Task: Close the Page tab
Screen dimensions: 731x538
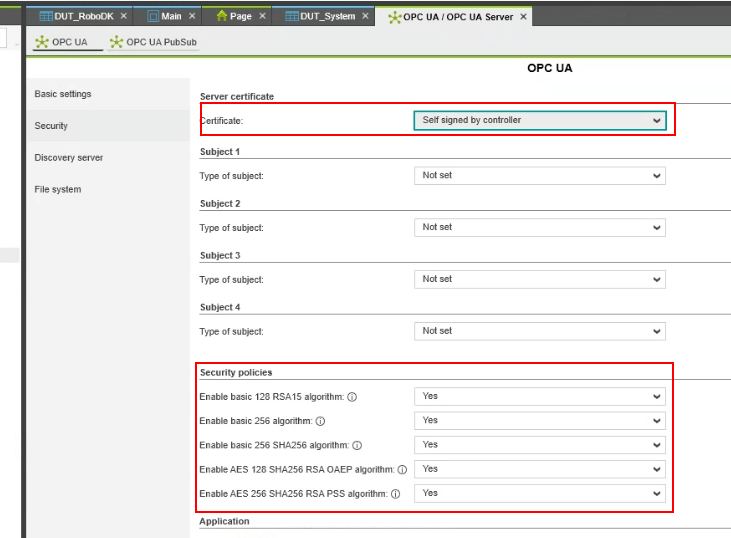Action: [x=262, y=16]
